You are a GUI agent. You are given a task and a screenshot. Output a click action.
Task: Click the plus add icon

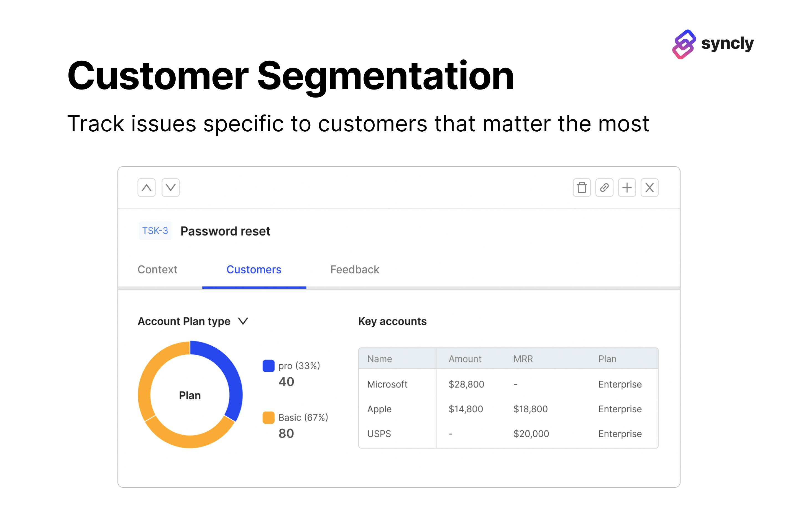627,188
